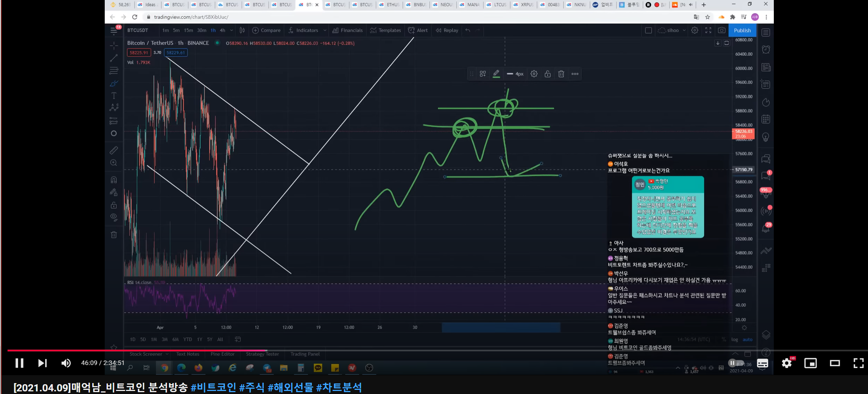Open the news panel in right sidebar
The width and height of the screenshot is (868, 394).
(x=766, y=67)
